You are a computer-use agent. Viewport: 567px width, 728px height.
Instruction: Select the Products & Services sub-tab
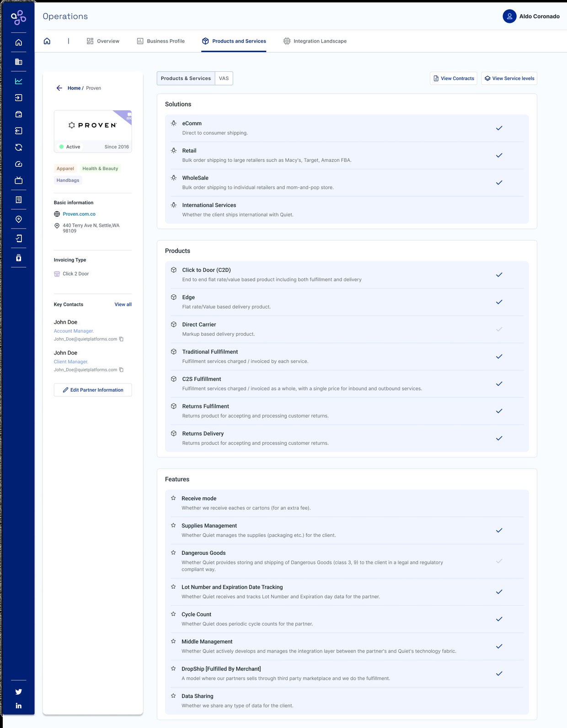pos(186,79)
